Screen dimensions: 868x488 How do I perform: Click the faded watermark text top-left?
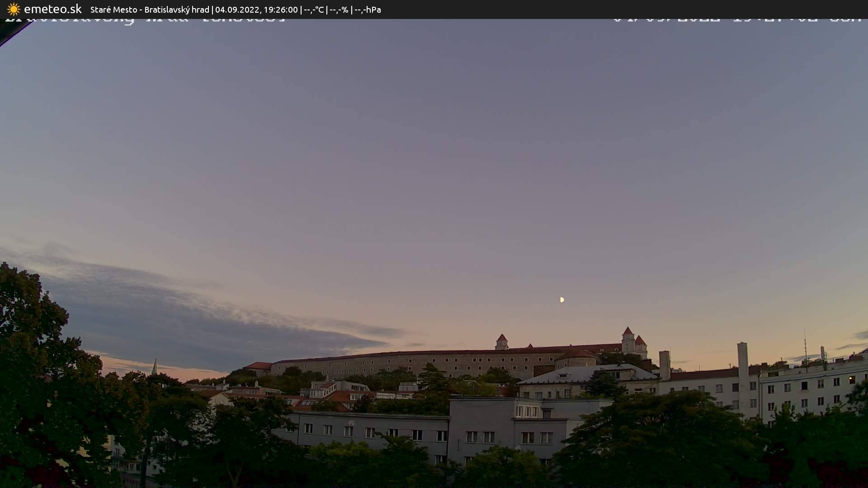(x=145, y=19)
